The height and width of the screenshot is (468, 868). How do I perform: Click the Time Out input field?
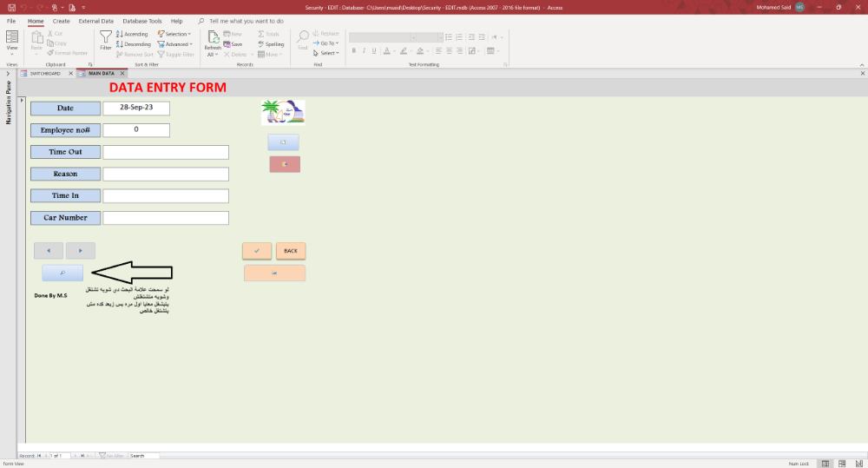tap(166, 152)
